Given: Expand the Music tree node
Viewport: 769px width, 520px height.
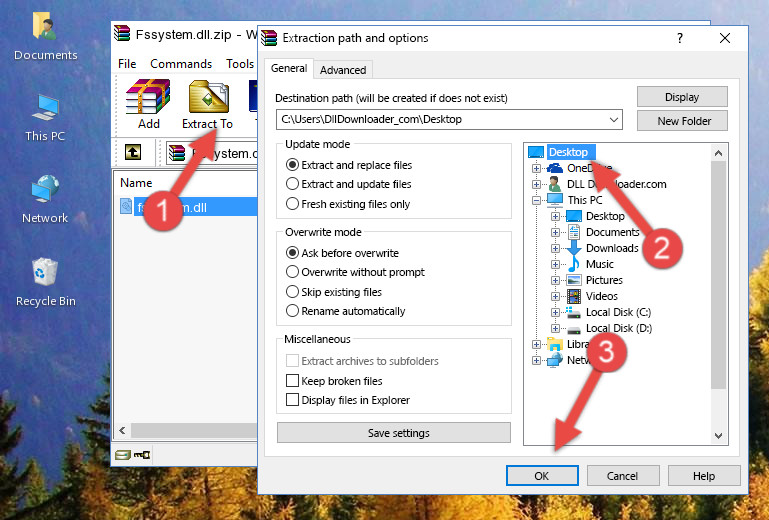Looking at the screenshot, I should (555, 264).
